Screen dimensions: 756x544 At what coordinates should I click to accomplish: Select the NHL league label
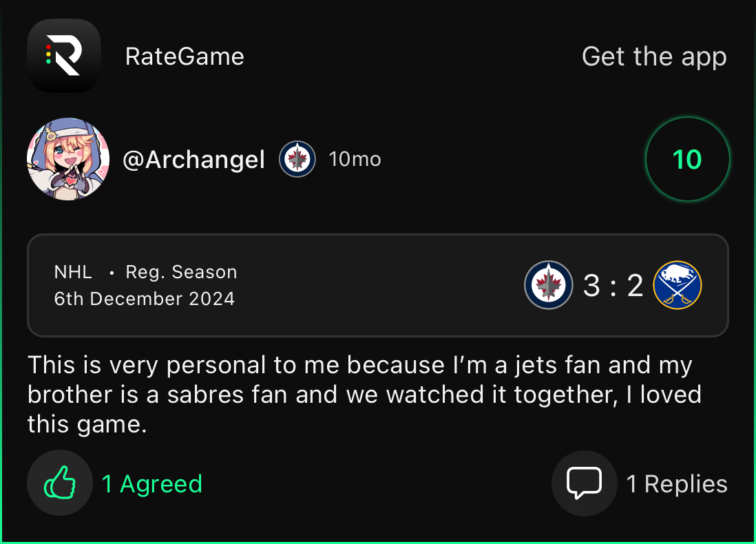(x=73, y=272)
